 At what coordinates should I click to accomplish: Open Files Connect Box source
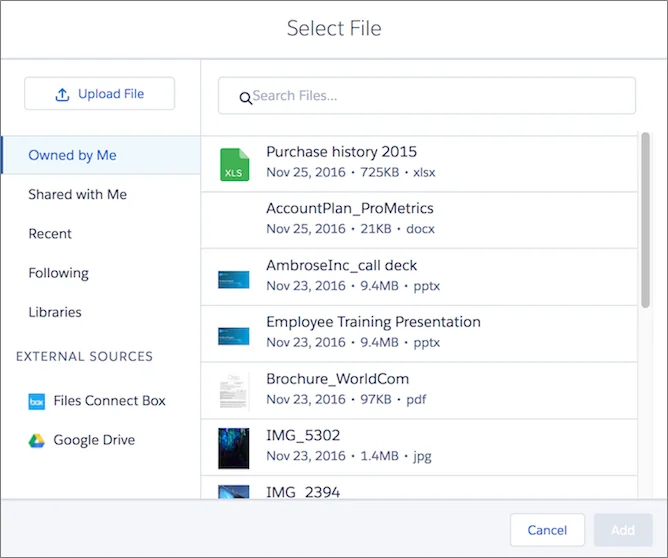97,401
